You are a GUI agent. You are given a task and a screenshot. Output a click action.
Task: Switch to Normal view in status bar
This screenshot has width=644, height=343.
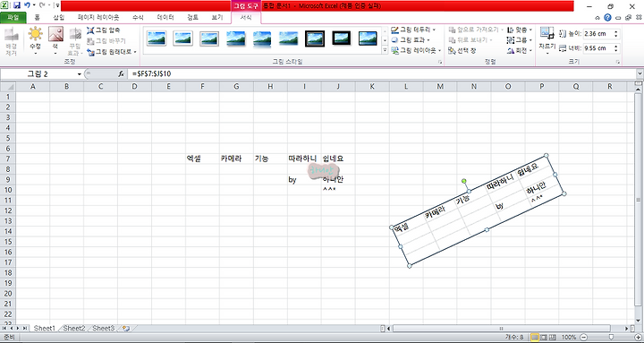click(535, 338)
